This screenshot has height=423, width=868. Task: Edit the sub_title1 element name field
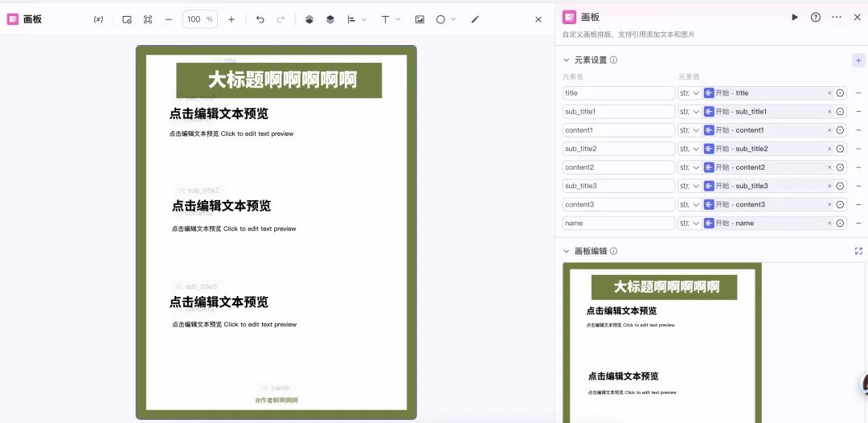619,112
